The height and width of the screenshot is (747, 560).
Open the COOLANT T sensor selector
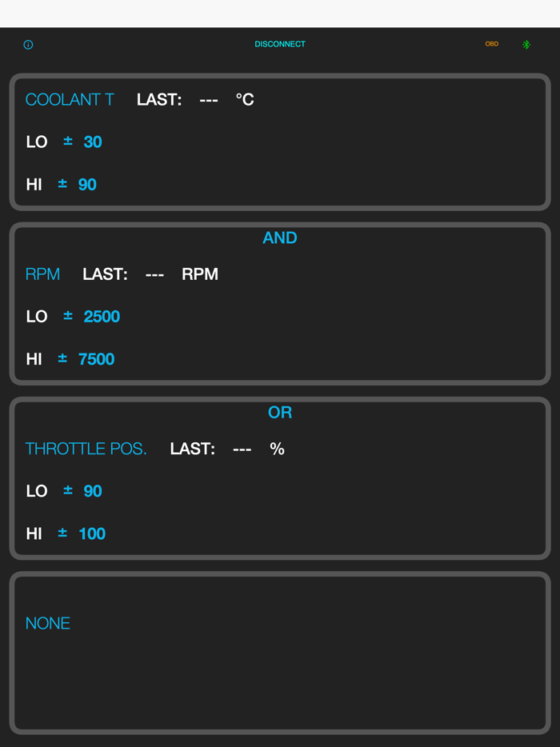(x=70, y=99)
